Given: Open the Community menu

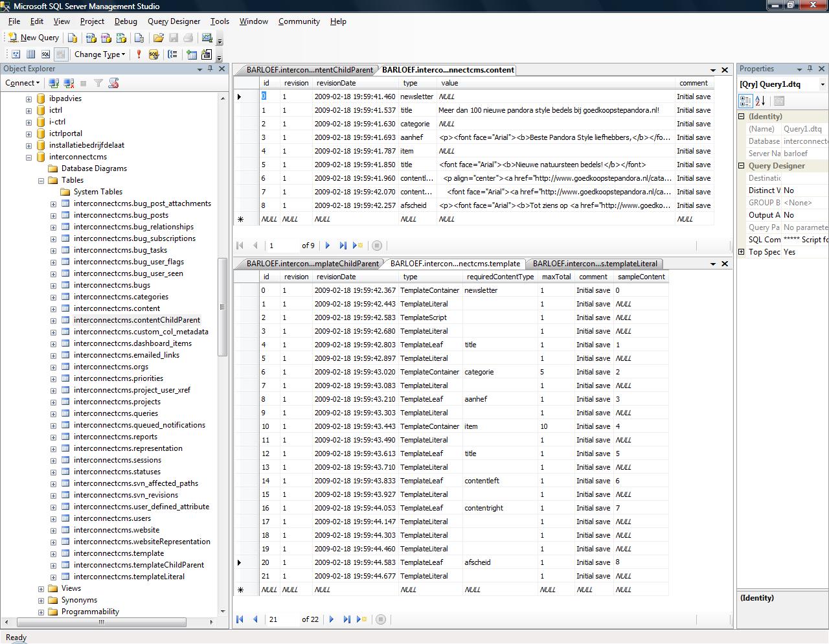Looking at the screenshot, I should pos(299,21).
